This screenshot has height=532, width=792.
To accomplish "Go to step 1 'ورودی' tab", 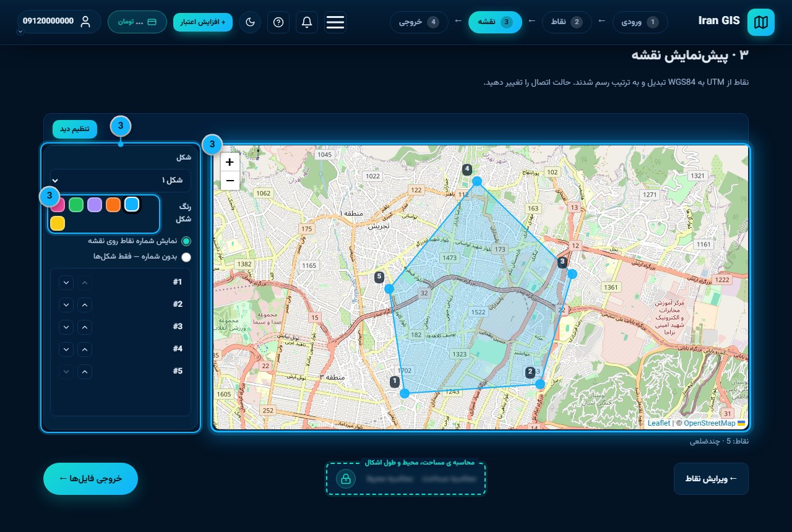I will coord(640,22).
